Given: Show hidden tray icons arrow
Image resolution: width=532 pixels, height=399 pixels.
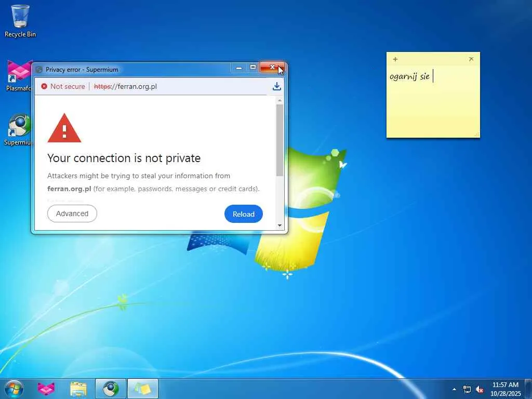Looking at the screenshot, I should coord(454,389).
